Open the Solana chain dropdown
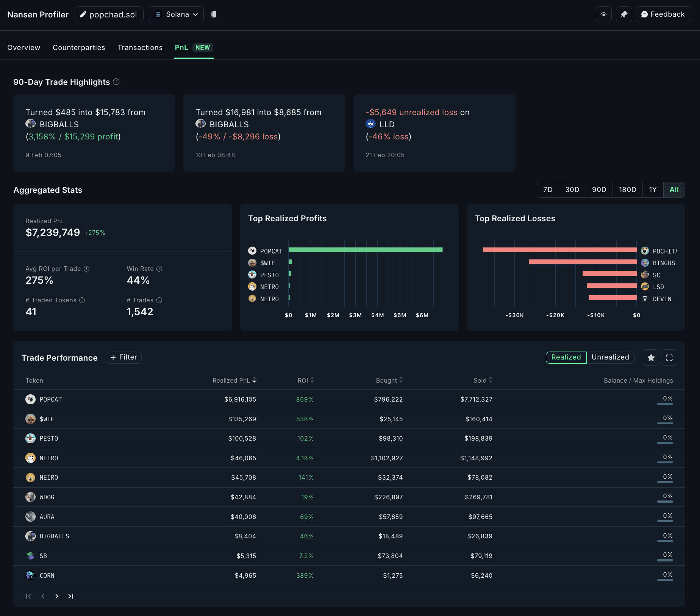The height and width of the screenshot is (616, 700). pyautogui.click(x=176, y=14)
